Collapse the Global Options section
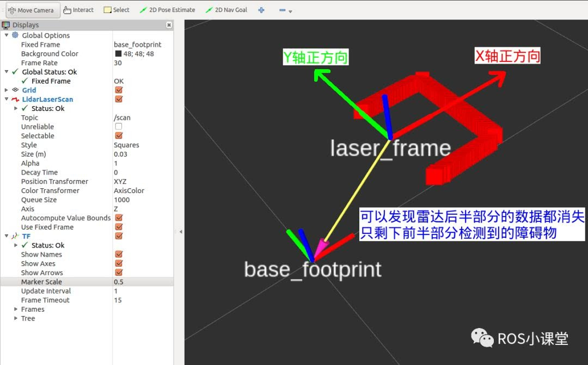Viewport: 588px width, 365px height. tap(7, 35)
